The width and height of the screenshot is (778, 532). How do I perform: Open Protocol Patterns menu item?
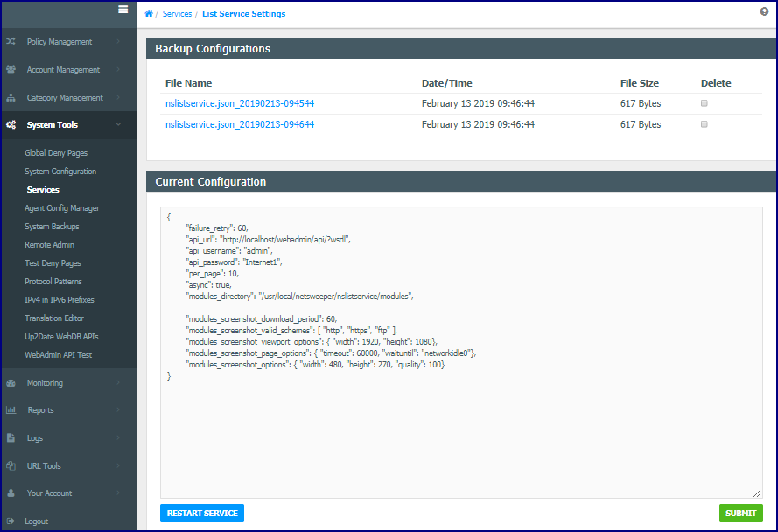tap(53, 282)
